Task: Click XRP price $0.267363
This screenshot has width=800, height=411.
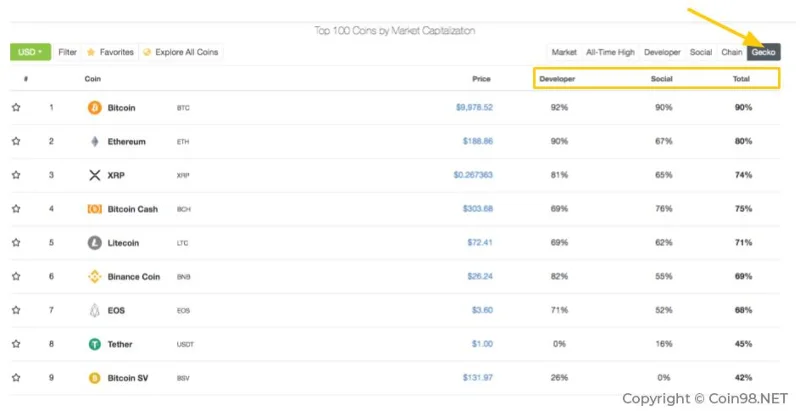Action: (x=473, y=175)
